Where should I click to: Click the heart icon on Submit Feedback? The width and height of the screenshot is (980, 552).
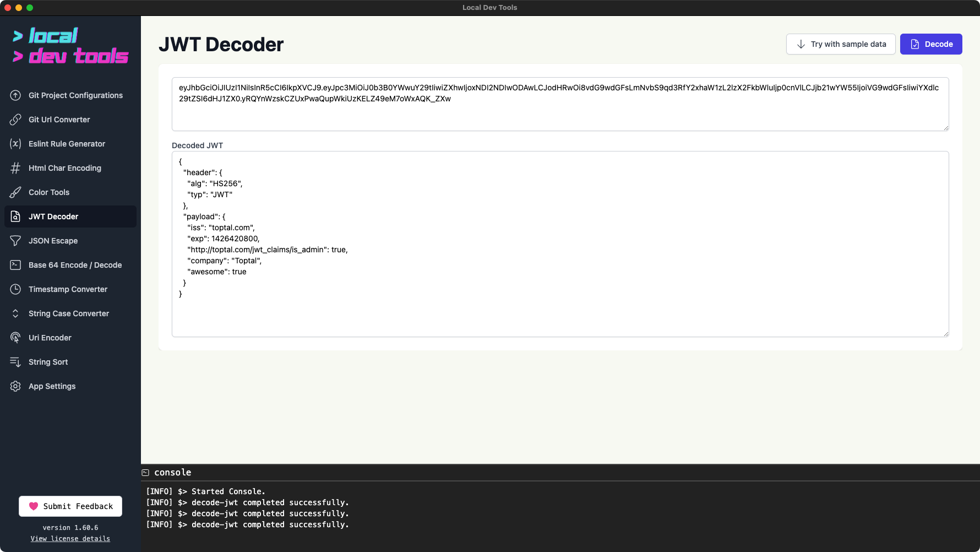click(34, 506)
